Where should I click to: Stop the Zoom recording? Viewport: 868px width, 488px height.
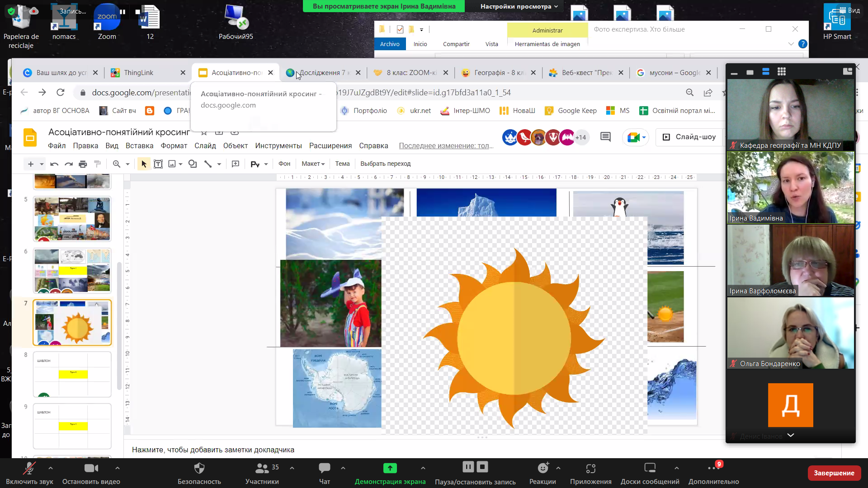[482, 467]
